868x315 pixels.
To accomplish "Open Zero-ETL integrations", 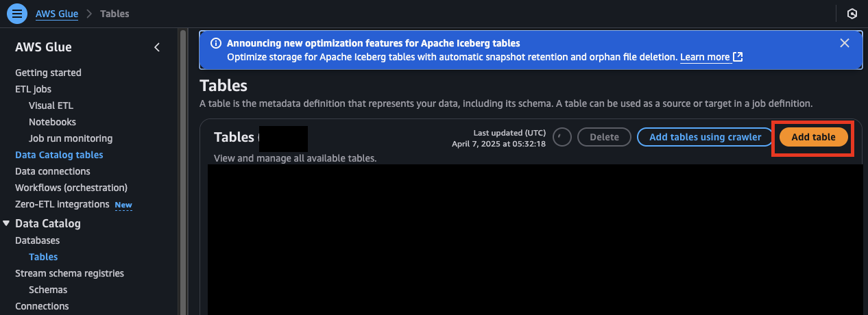I will pyautogui.click(x=62, y=204).
